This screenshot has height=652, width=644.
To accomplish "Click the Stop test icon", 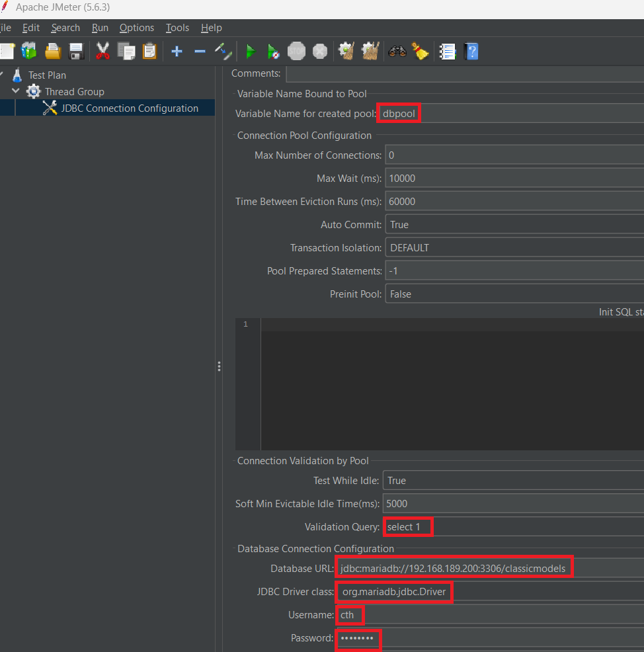I will coord(296,52).
